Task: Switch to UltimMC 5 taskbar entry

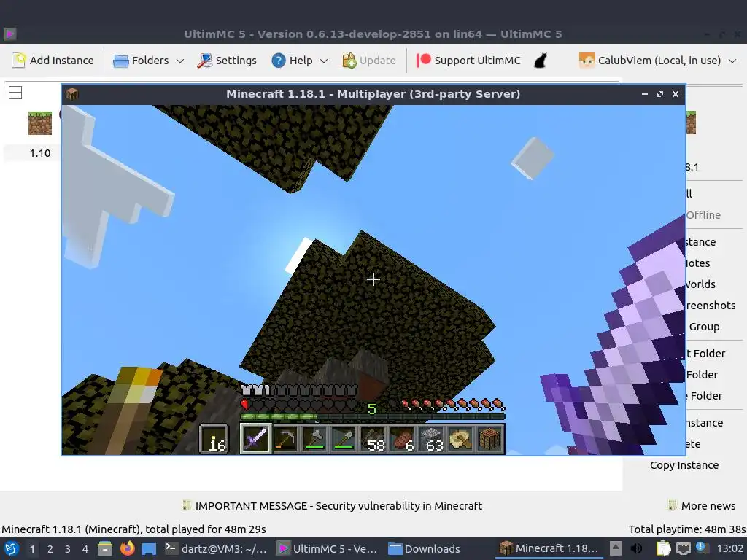Action: [327, 548]
